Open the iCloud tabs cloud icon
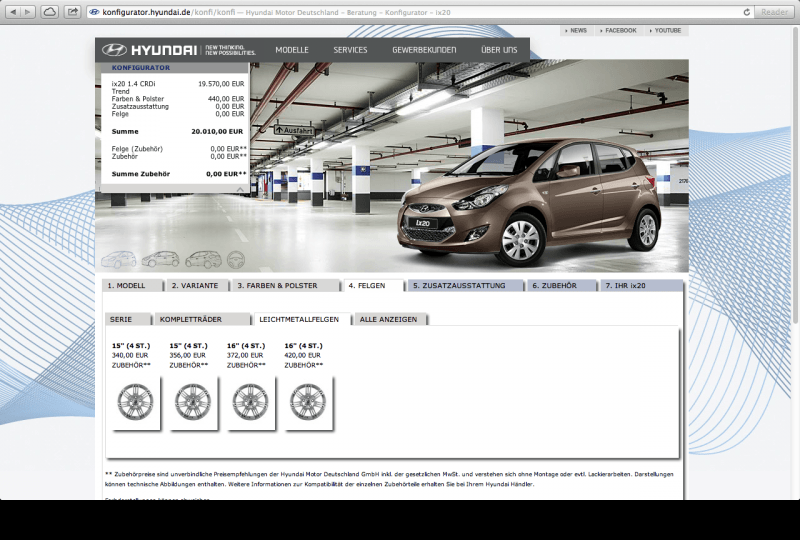Viewport: 800px width, 540px height. point(49,12)
